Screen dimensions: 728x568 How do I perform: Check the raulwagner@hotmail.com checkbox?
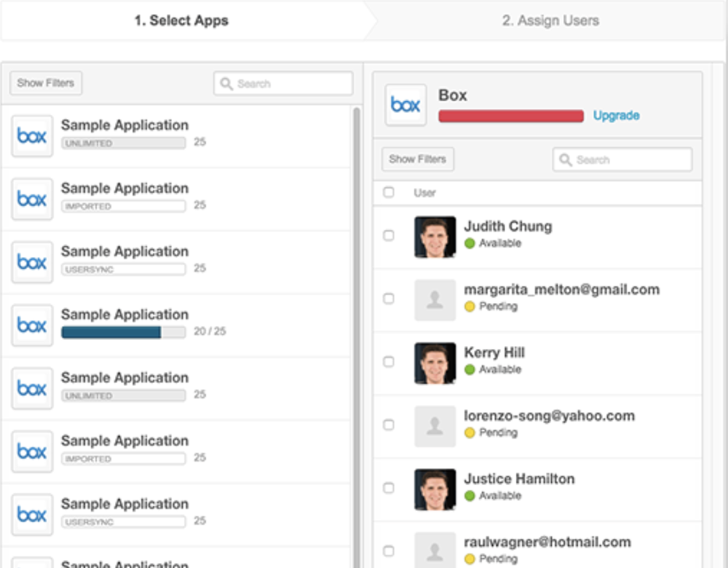coord(389,551)
